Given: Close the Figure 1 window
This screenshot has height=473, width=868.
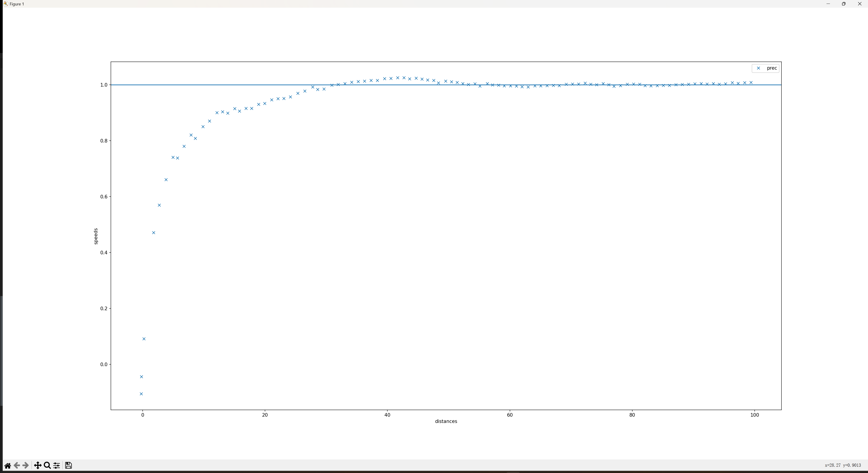Looking at the screenshot, I should (x=860, y=4).
